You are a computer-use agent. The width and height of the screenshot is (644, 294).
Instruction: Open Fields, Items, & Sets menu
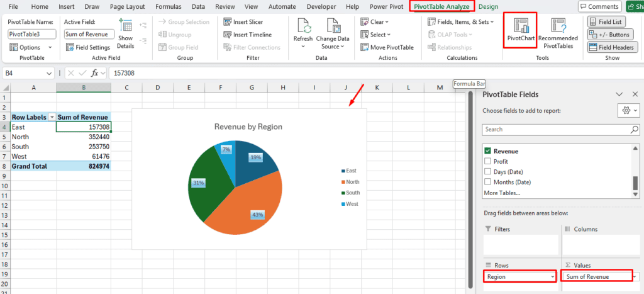pos(460,22)
